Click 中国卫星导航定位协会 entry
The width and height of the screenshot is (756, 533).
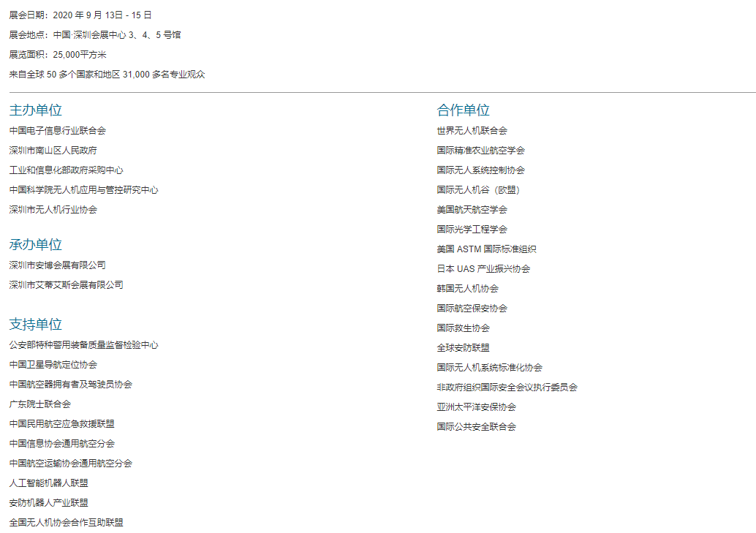(53, 365)
